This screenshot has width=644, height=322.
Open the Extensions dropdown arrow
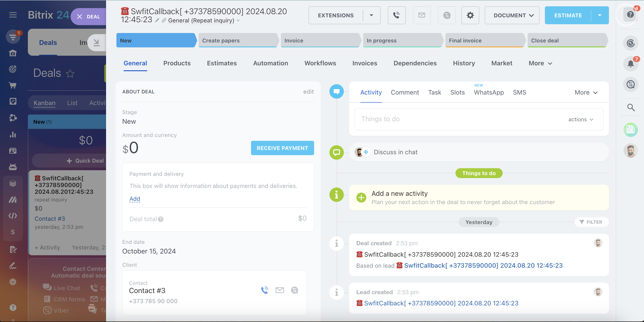(x=371, y=15)
